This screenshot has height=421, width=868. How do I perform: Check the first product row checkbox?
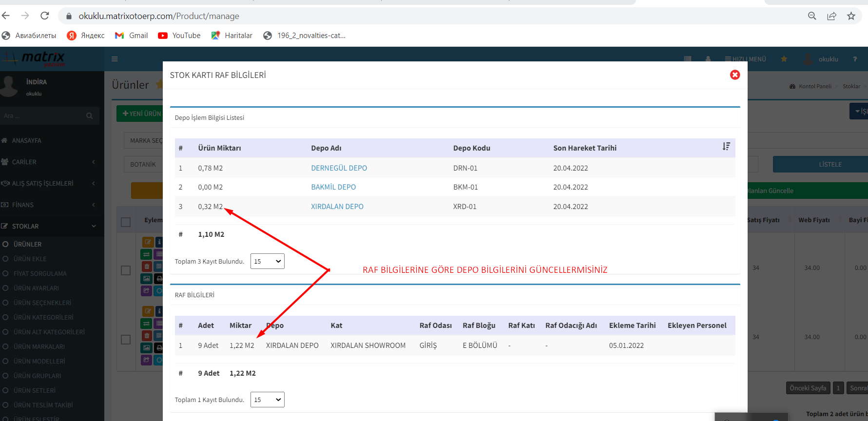point(126,270)
